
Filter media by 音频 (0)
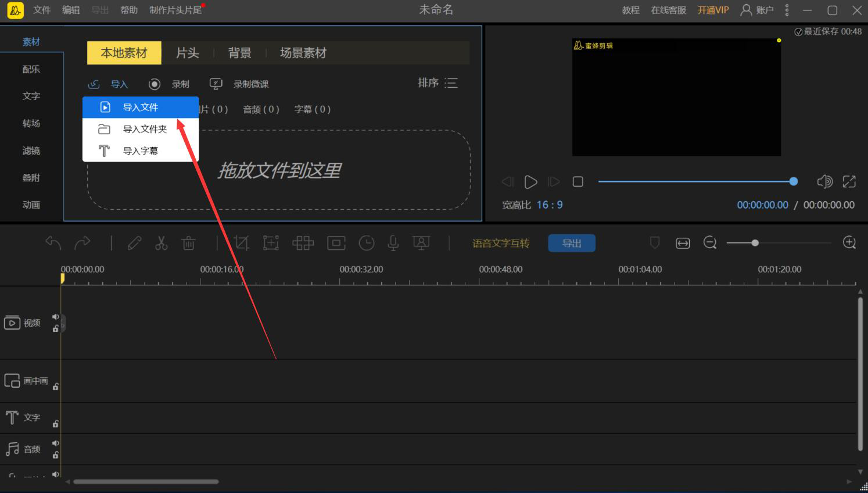tap(261, 109)
